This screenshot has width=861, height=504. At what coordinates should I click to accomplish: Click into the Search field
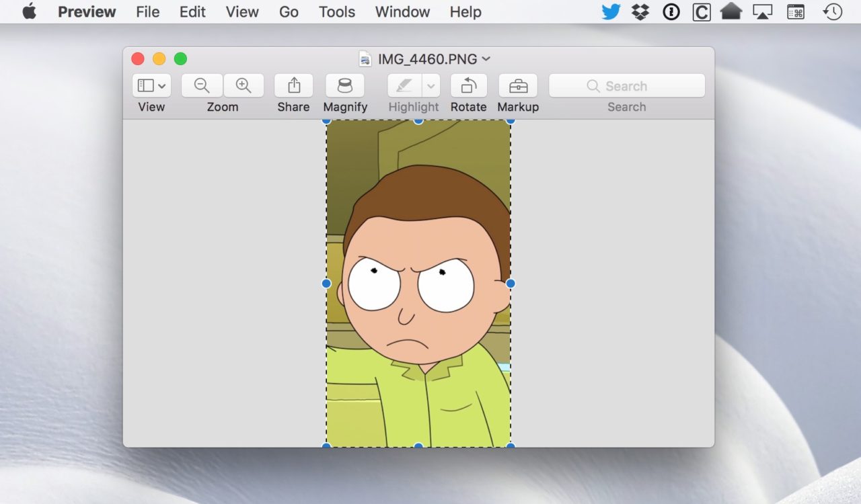coord(627,85)
